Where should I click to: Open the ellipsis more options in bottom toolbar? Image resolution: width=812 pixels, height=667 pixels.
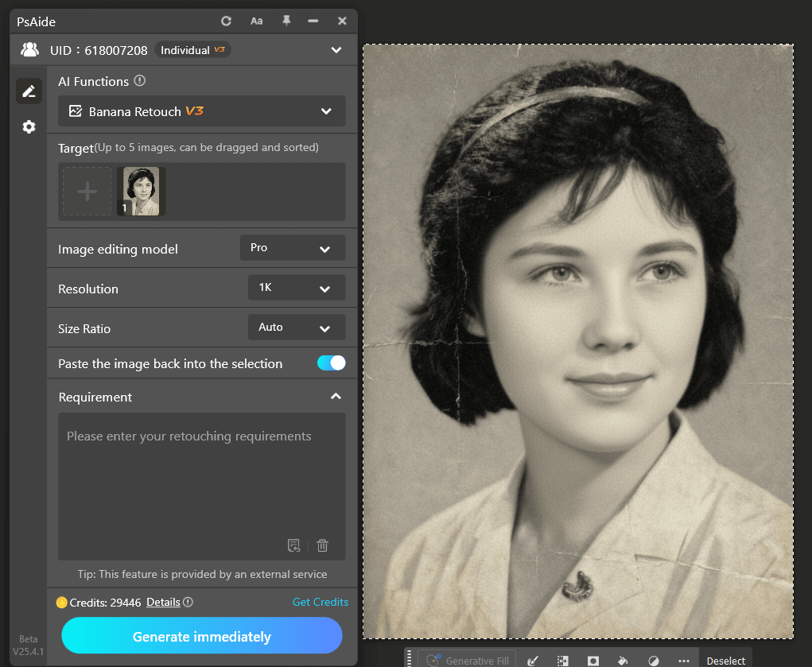point(683,661)
